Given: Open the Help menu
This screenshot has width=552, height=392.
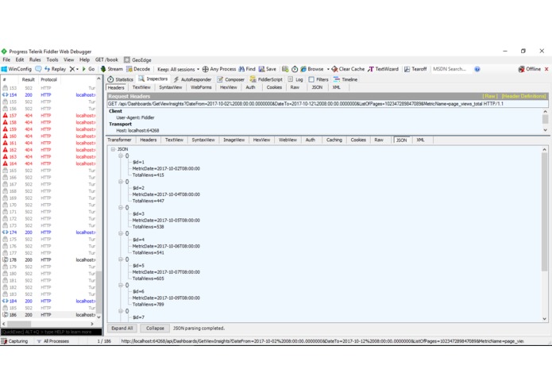Looking at the screenshot, I should pos(84,60).
